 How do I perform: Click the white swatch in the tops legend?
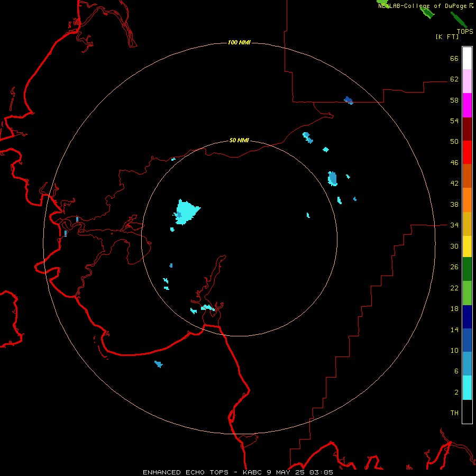[467, 58]
